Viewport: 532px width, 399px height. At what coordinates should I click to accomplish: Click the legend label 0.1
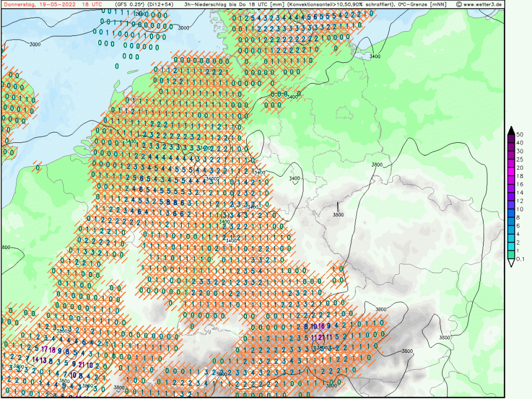click(x=521, y=259)
